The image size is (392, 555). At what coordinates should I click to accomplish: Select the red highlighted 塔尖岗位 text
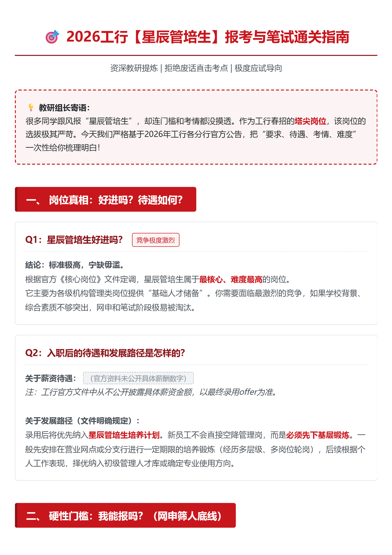[310, 121]
